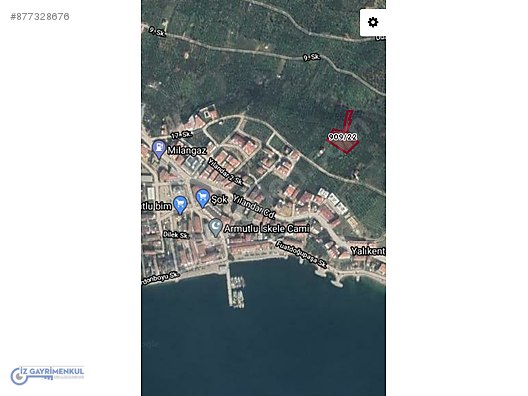The height and width of the screenshot is (396, 528).
Task: Select the 17. Sk. street label
Action: tap(182, 135)
